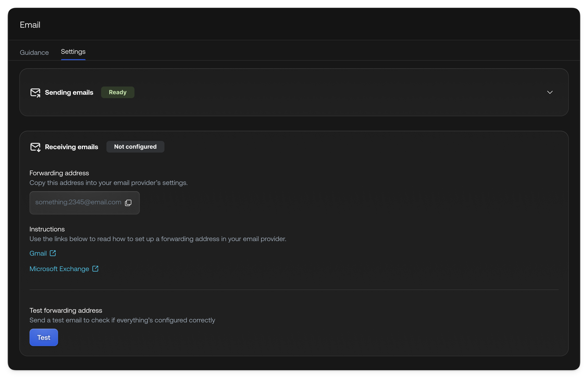This screenshot has height=378, width=588.
Task: Click the external link icon beside Gmail
Action: point(53,253)
